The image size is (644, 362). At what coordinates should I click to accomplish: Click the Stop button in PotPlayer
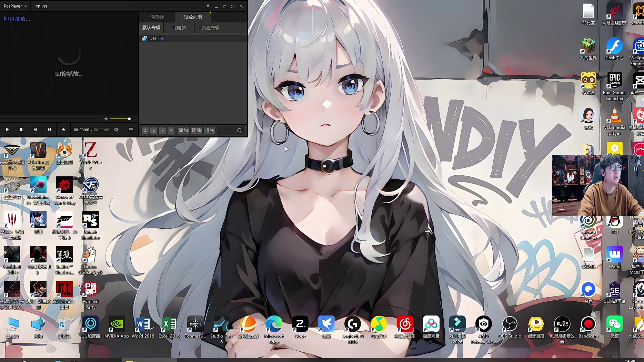pyautogui.click(x=21, y=130)
